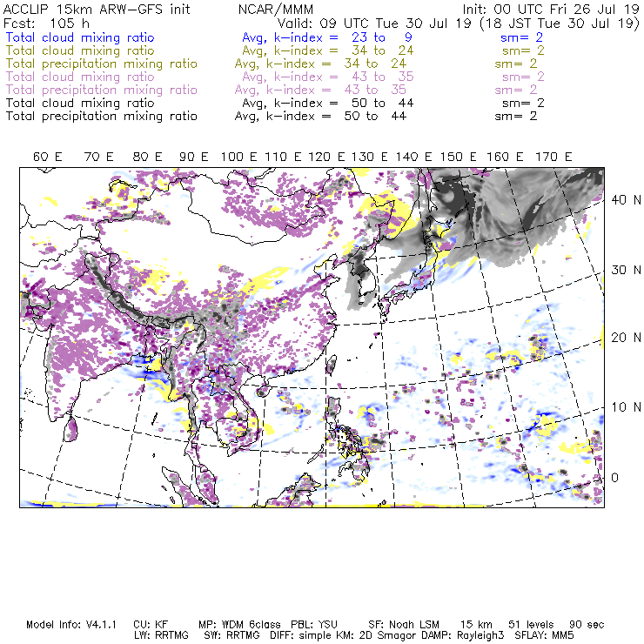Select 'MP: WDM 6class' text
The height and width of the screenshot is (644, 644).
[x=239, y=625]
